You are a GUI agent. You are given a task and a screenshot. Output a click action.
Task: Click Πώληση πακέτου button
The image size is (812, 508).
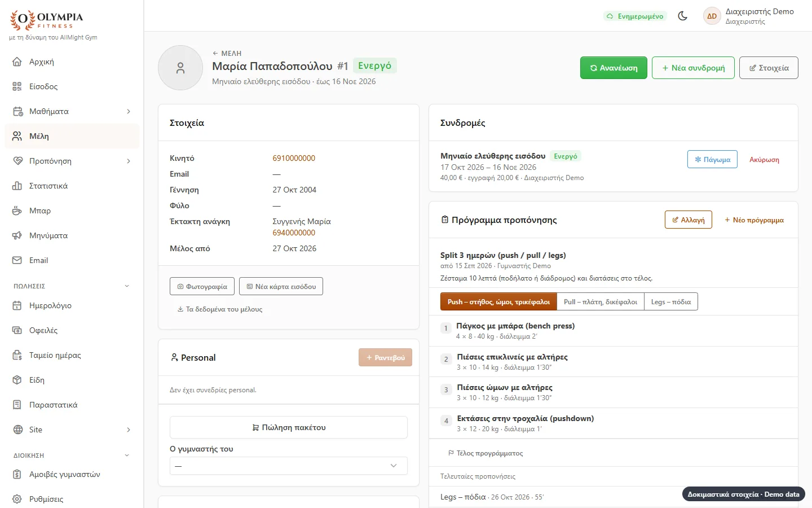point(289,427)
